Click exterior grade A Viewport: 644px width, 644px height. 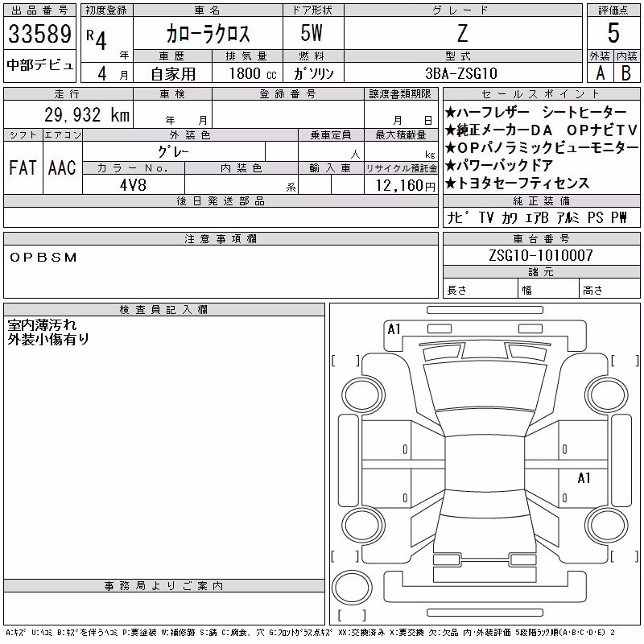[600, 73]
